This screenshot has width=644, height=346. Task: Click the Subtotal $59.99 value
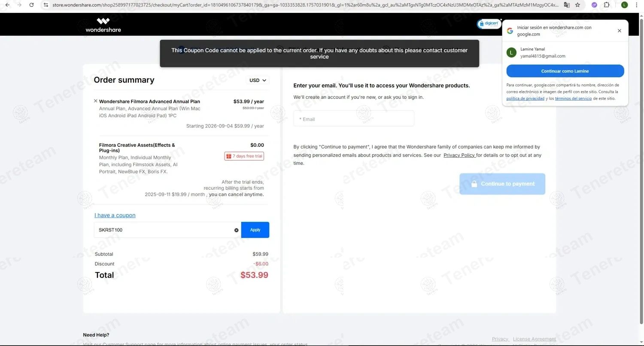click(x=260, y=254)
